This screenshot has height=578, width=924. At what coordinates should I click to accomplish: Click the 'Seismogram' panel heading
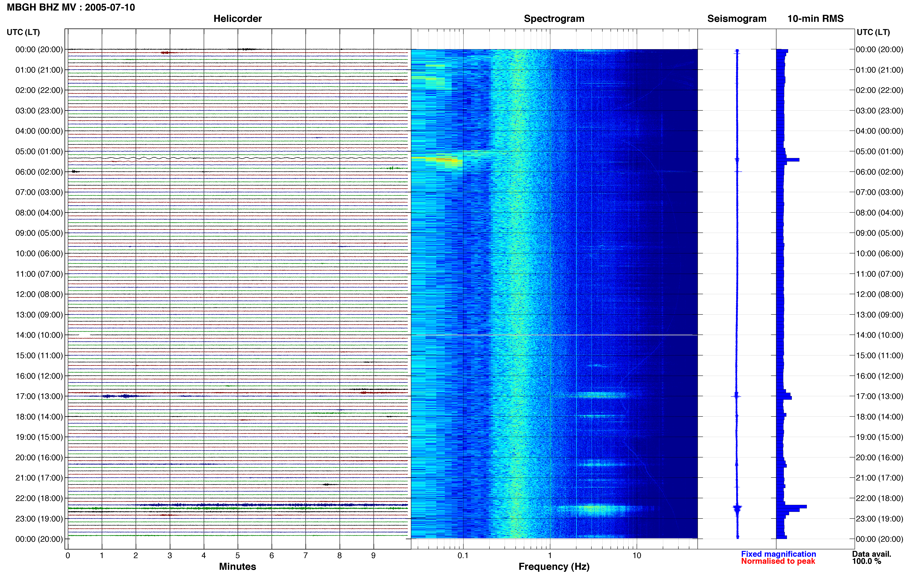[736, 18]
